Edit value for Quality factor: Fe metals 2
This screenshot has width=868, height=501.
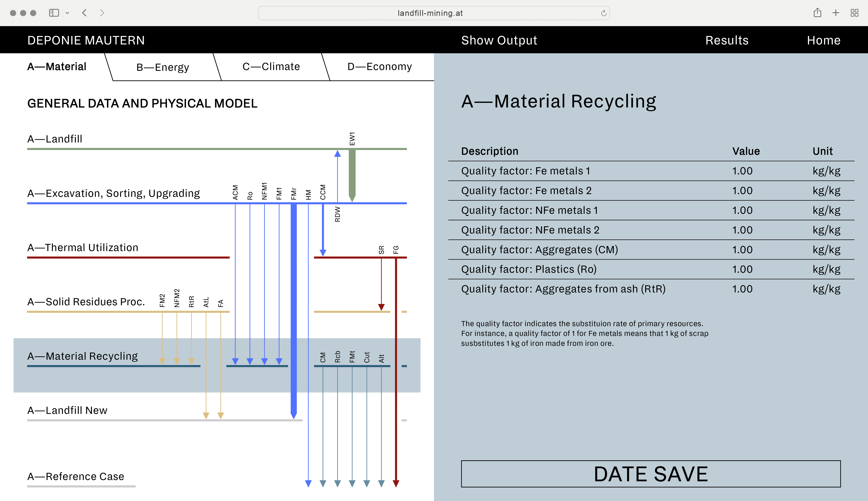pyautogui.click(x=742, y=191)
